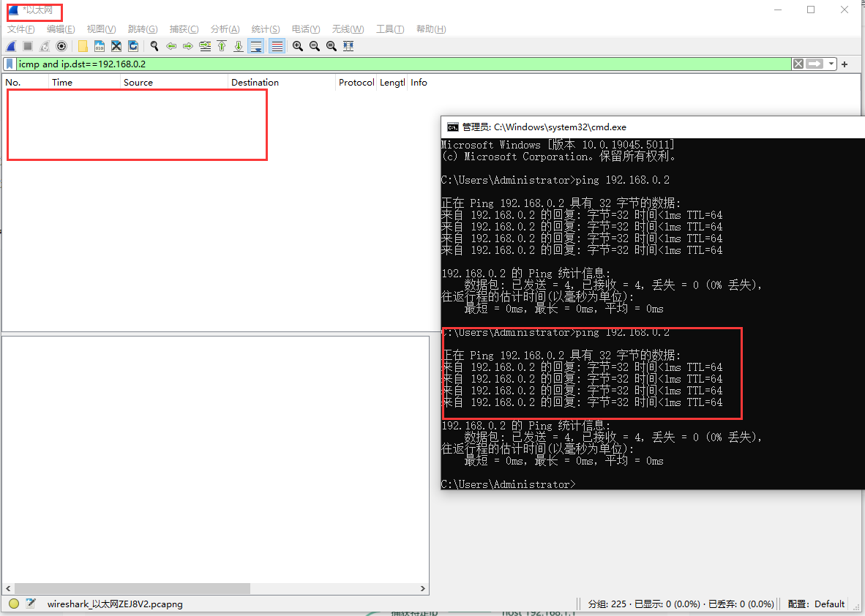The image size is (865, 616).
Task: Open the display filter bookmarks menu
Action: point(10,64)
